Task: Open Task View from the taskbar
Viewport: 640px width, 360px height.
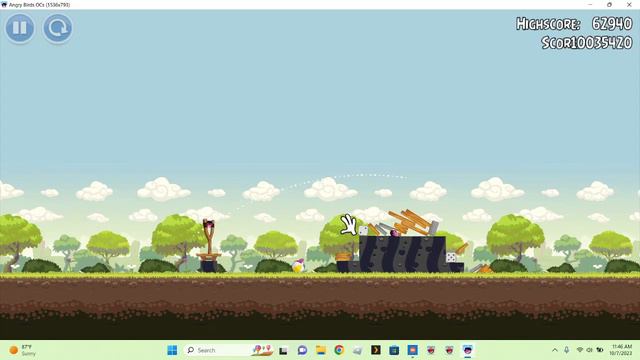Action: (x=283, y=350)
